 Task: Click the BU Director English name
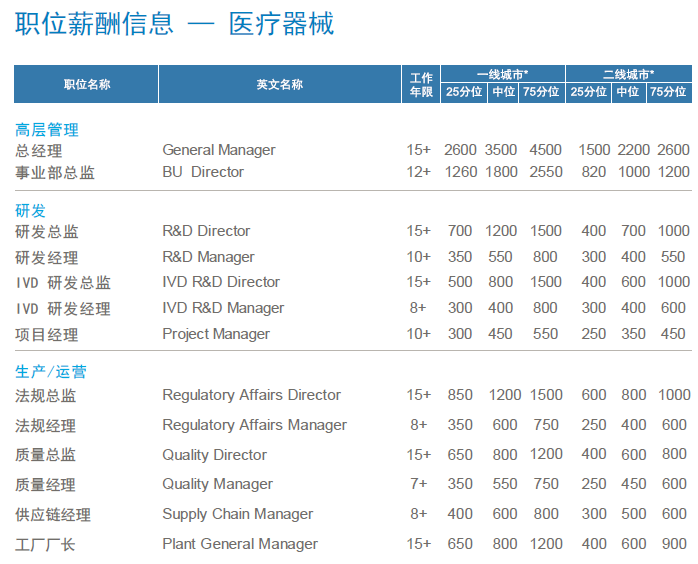(x=203, y=172)
